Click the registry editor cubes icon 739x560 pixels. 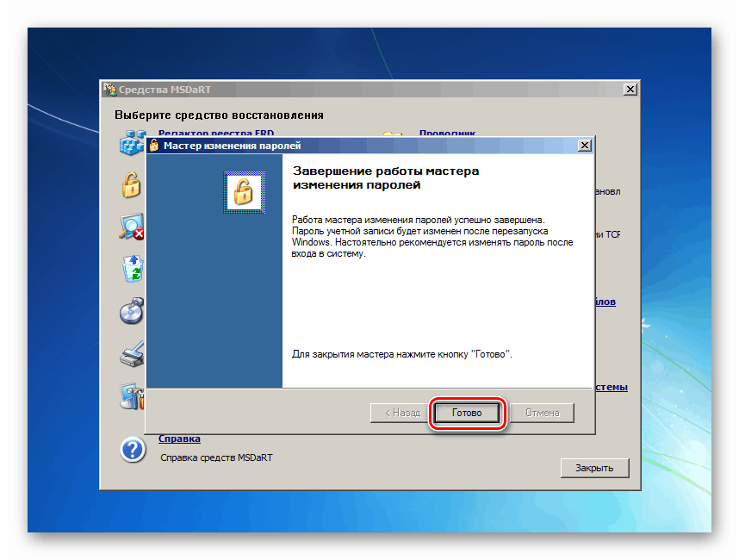click(x=132, y=142)
